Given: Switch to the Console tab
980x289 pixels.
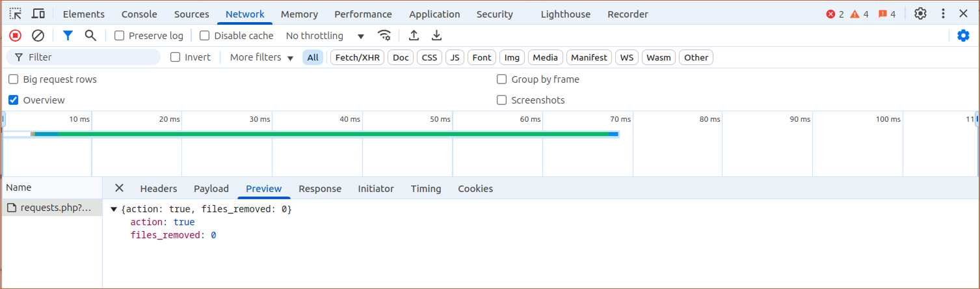Looking at the screenshot, I should click(x=139, y=14).
